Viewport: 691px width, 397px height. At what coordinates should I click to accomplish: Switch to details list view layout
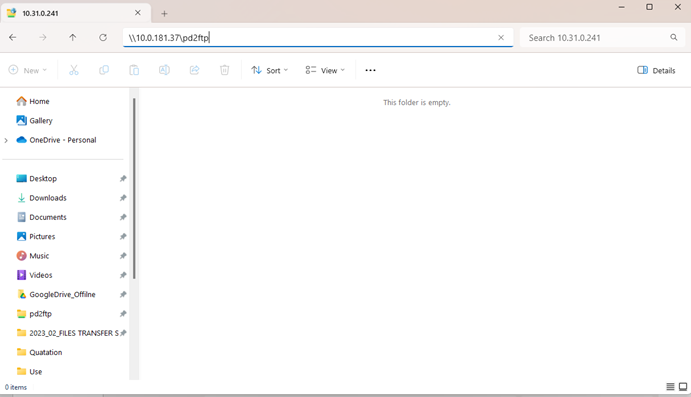[670, 387]
